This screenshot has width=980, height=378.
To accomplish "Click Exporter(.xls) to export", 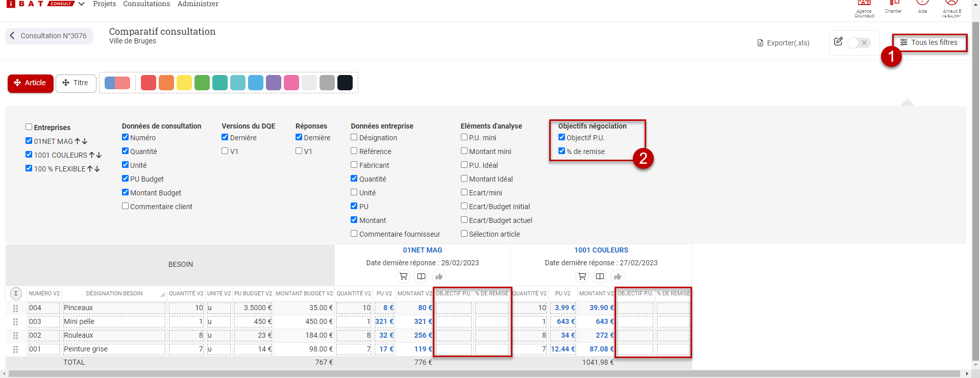I will click(783, 43).
